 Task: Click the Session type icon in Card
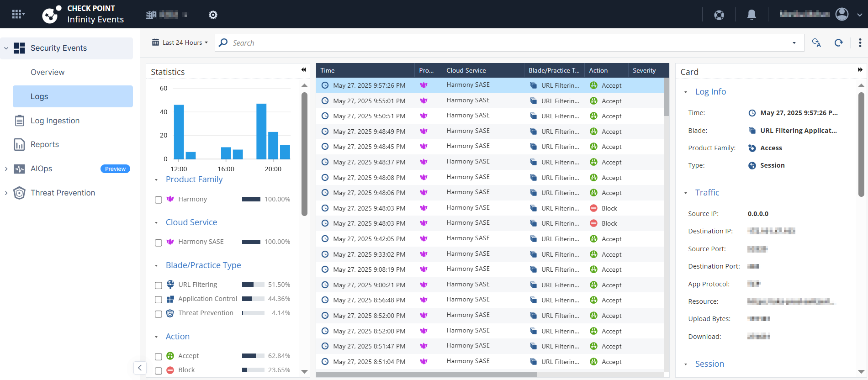[x=752, y=165]
